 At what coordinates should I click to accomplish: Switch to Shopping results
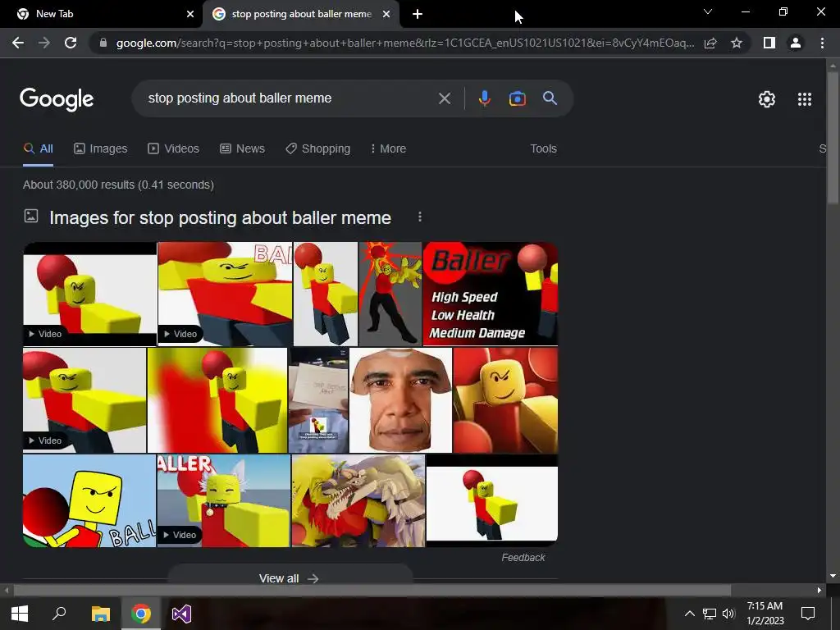coord(317,149)
